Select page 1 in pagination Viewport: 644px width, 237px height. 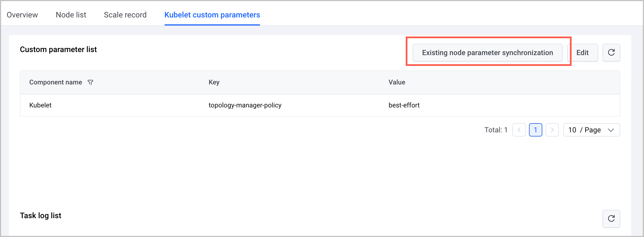[x=535, y=130]
